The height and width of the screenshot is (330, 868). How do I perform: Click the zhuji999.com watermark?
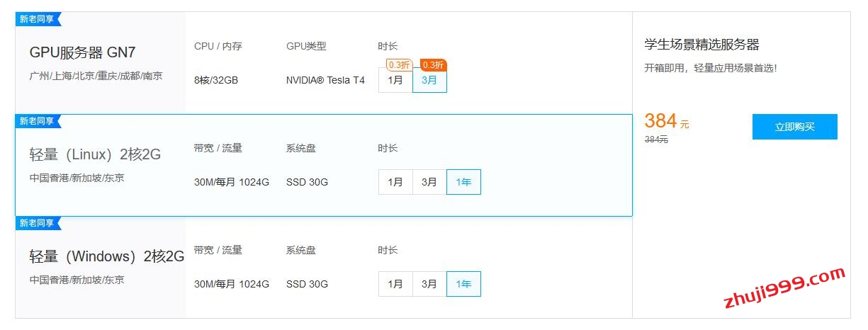pos(784,289)
